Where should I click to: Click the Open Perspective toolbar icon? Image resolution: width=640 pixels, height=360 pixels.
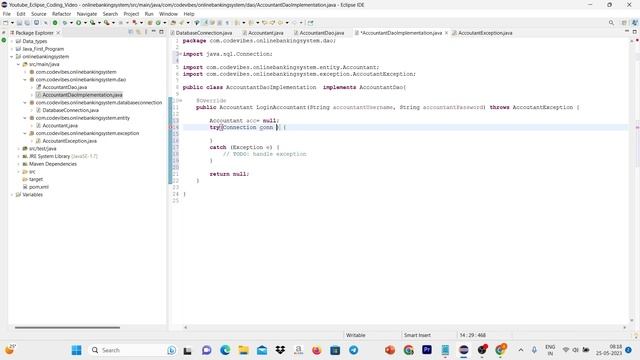click(x=624, y=23)
